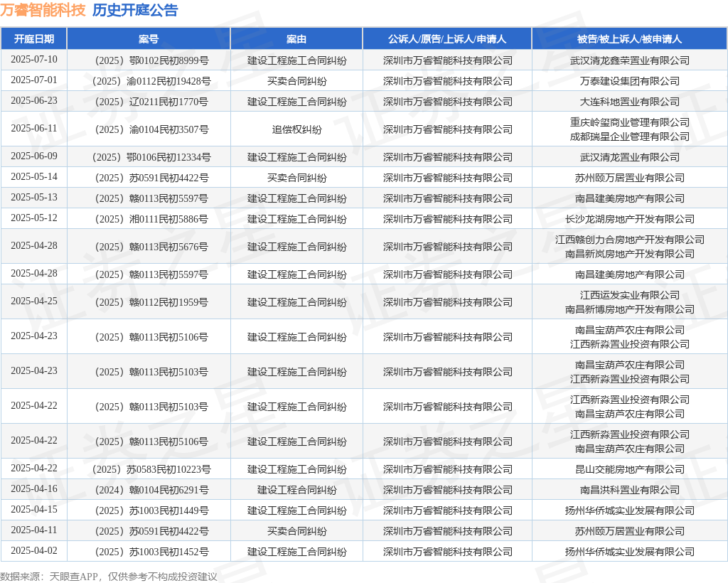
Task: Click the 万睿智能科技 title text
Action: [x=43, y=10]
